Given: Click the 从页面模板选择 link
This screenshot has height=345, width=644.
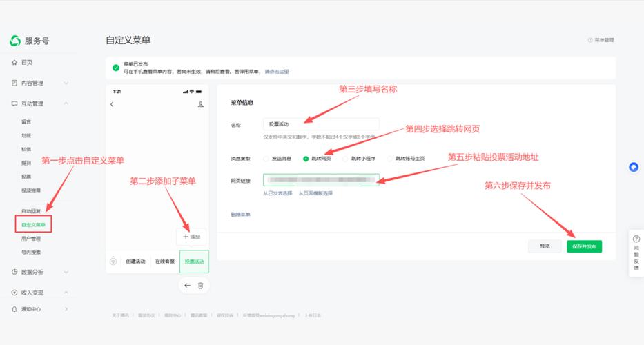Looking at the screenshot, I should coord(315,193).
